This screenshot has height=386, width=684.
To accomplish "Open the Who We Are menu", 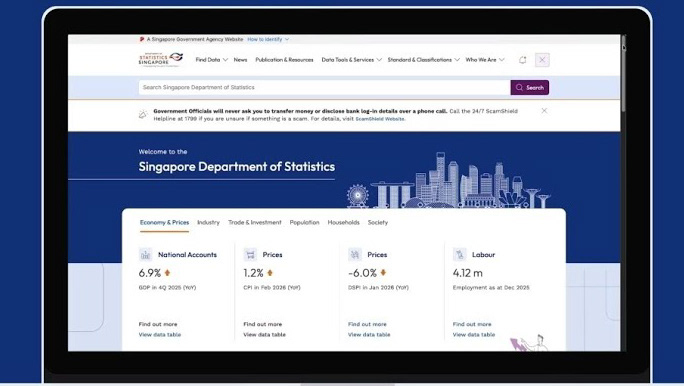I will pyautogui.click(x=485, y=60).
